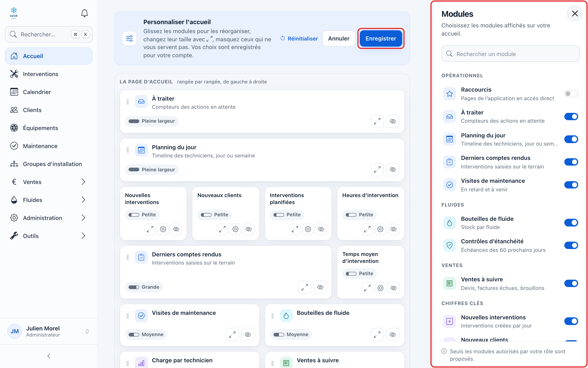This screenshot has width=588, height=368.
Task: Enable the Raccourcis module toggle
Action: tap(571, 94)
